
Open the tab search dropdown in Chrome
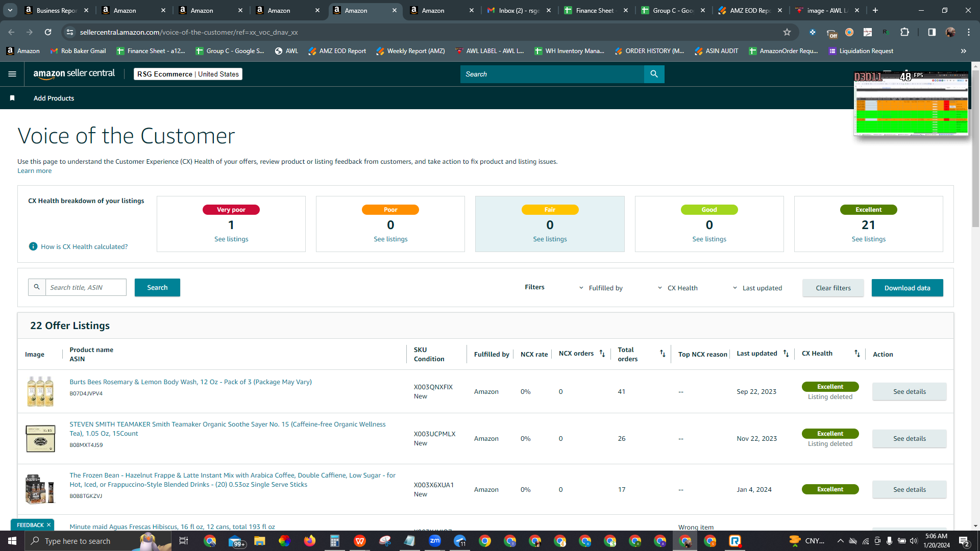tap(10, 10)
